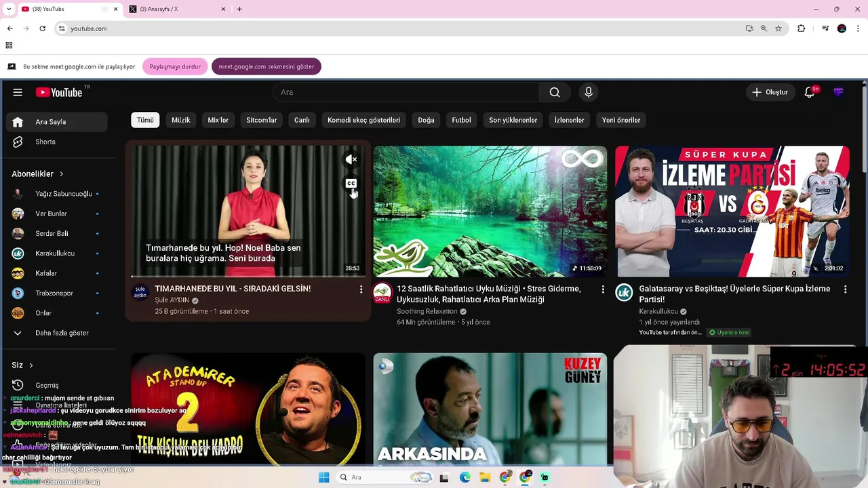Expand the Siz section chevron

pos(31,365)
